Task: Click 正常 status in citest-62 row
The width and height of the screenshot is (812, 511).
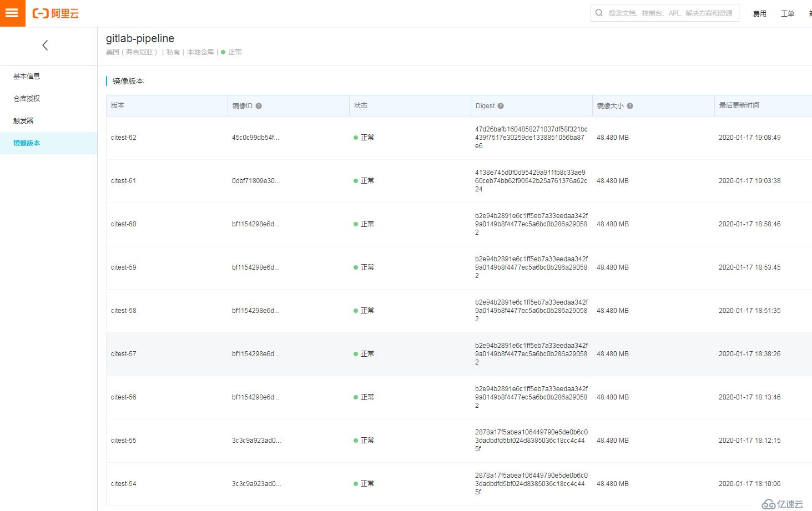Action: point(364,138)
